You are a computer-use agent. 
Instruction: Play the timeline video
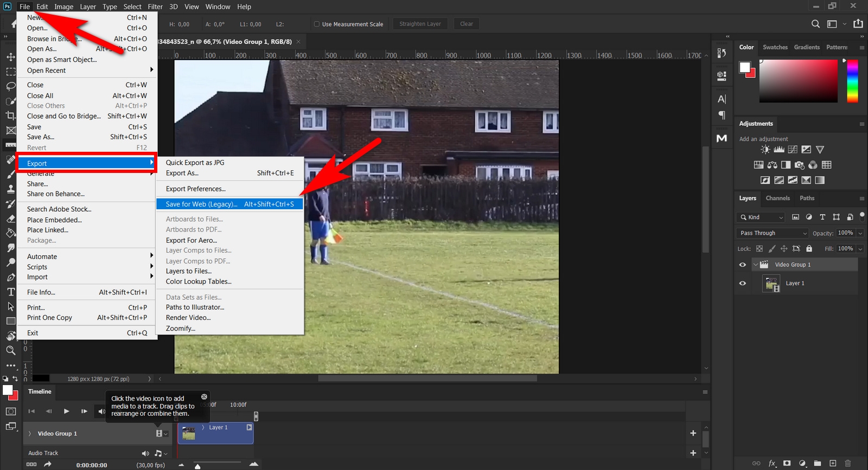[x=66, y=411]
